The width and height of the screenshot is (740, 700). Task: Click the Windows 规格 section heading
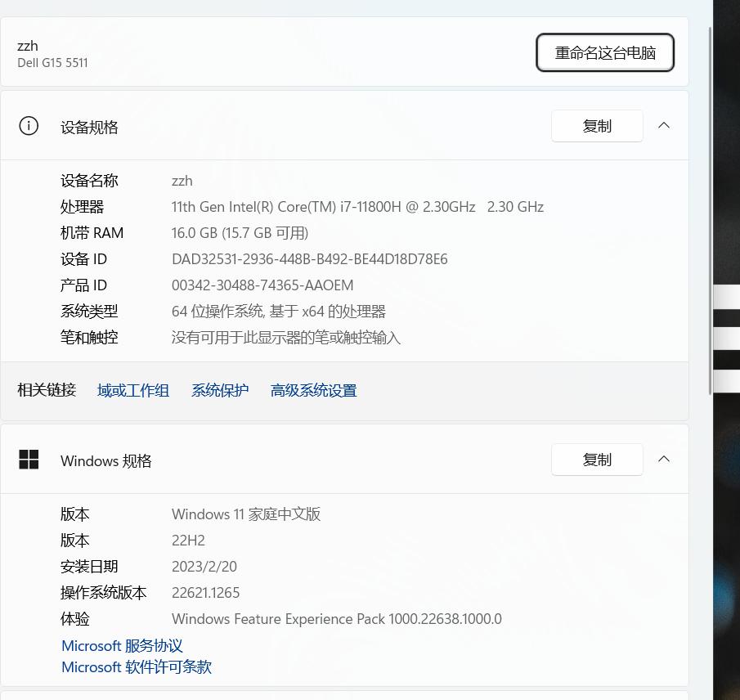[106, 460]
